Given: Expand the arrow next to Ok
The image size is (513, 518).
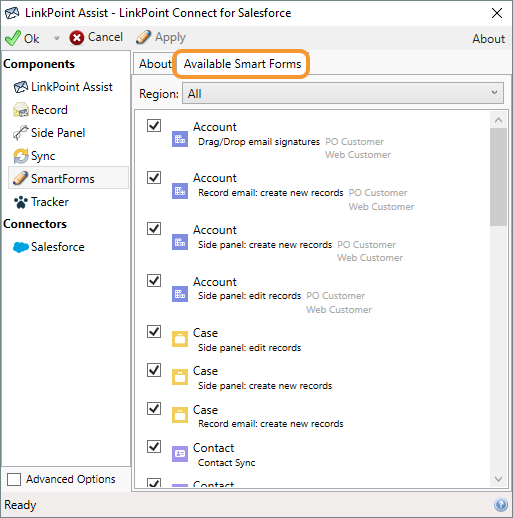Looking at the screenshot, I should [56, 38].
